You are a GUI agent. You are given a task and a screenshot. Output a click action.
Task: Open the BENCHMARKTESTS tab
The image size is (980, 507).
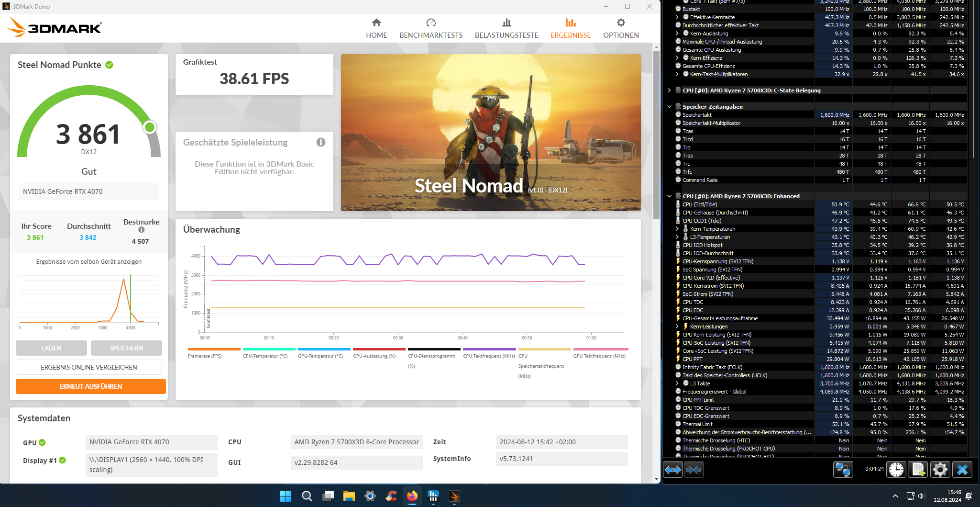pos(431,28)
